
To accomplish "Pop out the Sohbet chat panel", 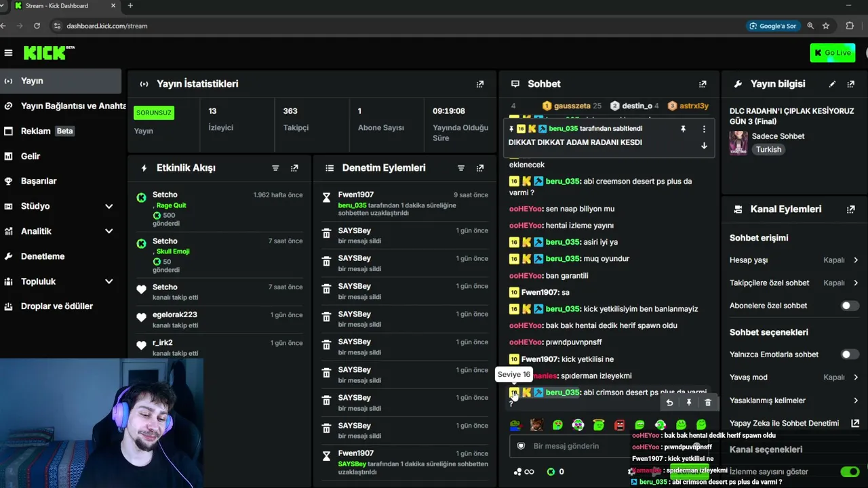I will pyautogui.click(x=703, y=84).
